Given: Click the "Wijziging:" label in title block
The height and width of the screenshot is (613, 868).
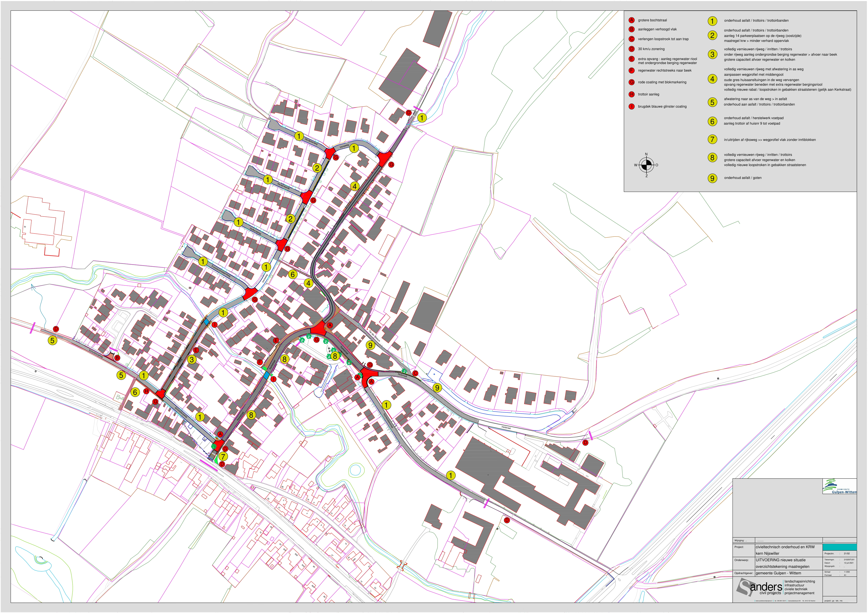Looking at the screenshot, I should pyautogui.click(x=739, y=540).
